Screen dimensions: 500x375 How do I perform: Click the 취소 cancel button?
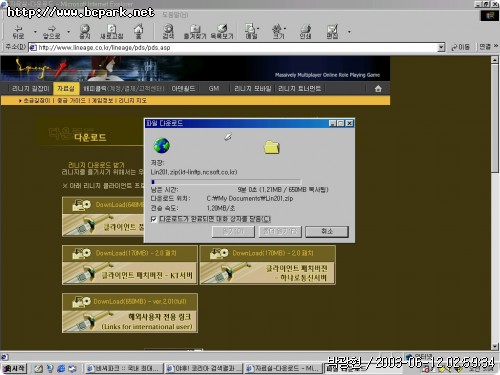point(327,231)
